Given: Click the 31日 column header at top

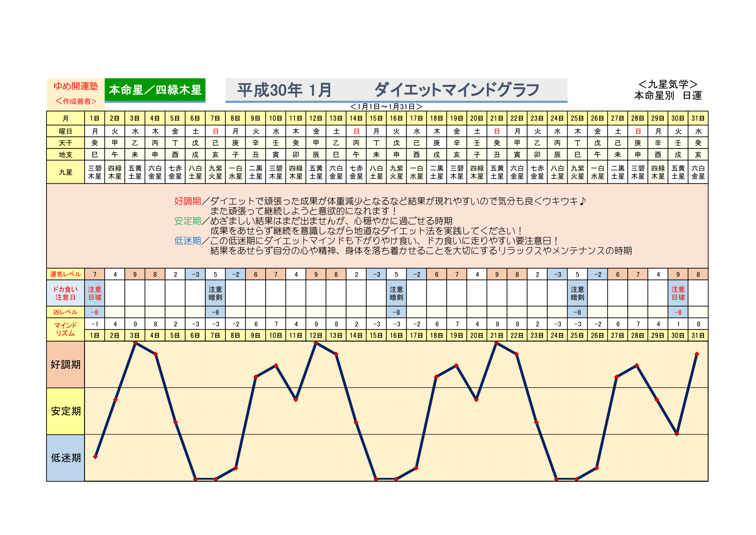Looking at the screenshot, I should pyautogui.click(x=698, y=118).
